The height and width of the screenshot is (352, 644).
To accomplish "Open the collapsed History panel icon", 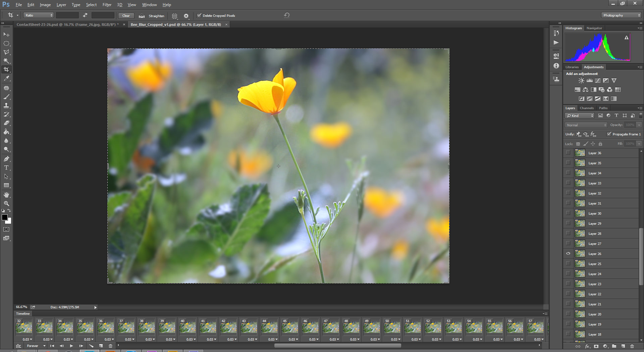I will [x=556, y=33].
